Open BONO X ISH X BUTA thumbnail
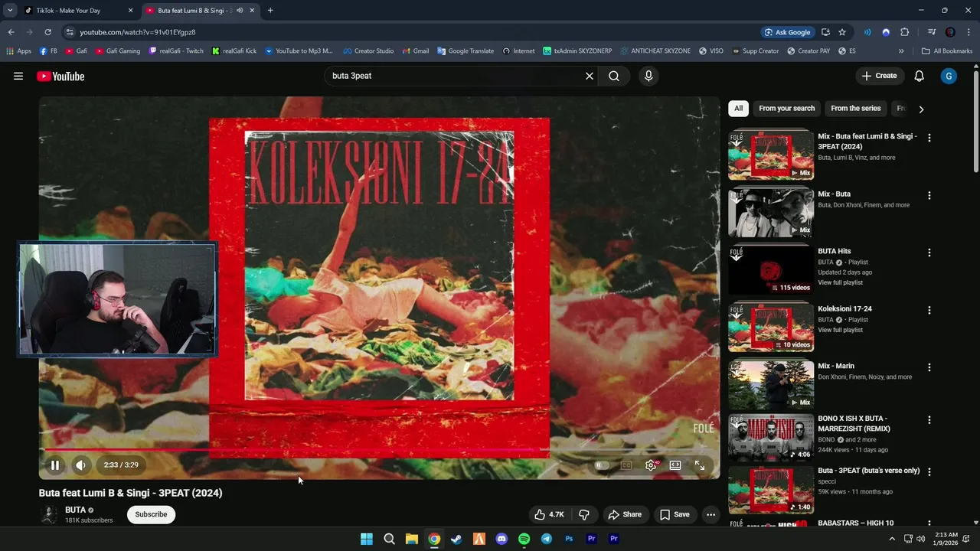Screen dimensions: 980x551 pos(771,437)
